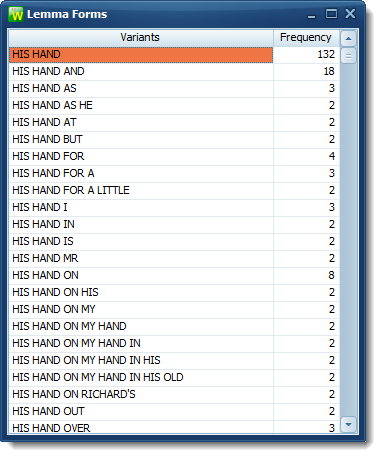Sort by the Frequency column header
This screenshot has height=457, width=381.
[306, 38]
